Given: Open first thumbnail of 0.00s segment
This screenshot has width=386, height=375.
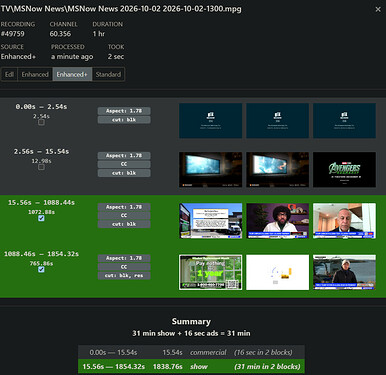Looking at the screenshot, I should 211,121.
